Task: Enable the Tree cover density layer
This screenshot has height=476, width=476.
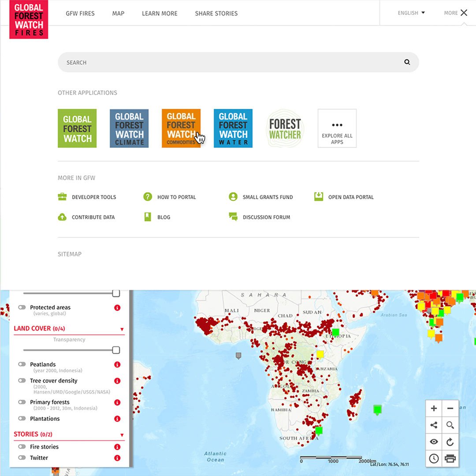Action: [x=22, y=380]
